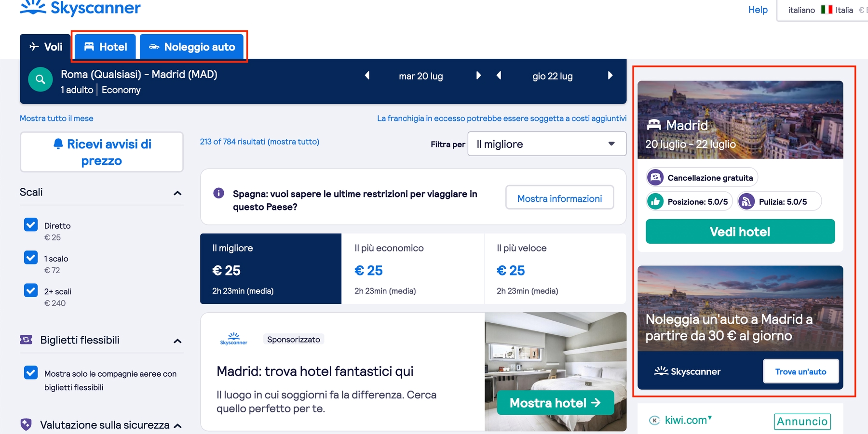Click Ricevi avvisi di prezzo button
868x434 pixels.
coord(102,152)
